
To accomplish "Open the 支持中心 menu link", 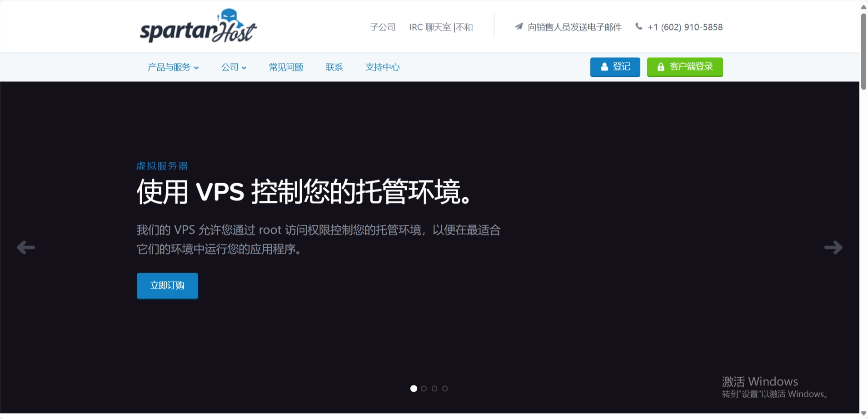I will coord(382,67).
